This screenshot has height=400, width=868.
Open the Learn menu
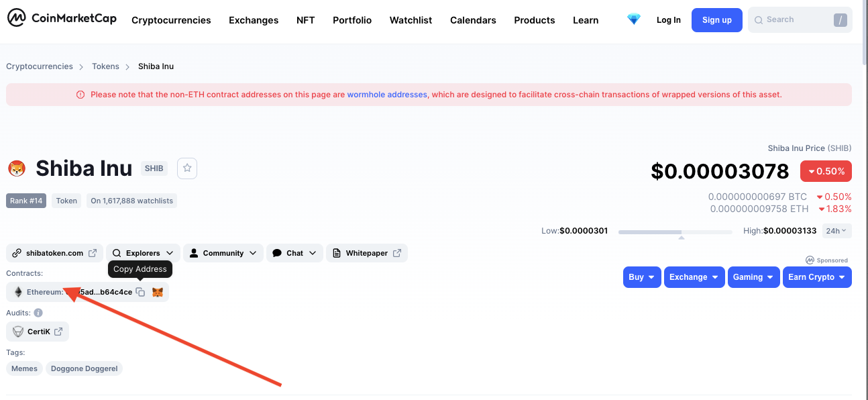tap(586, 20)
